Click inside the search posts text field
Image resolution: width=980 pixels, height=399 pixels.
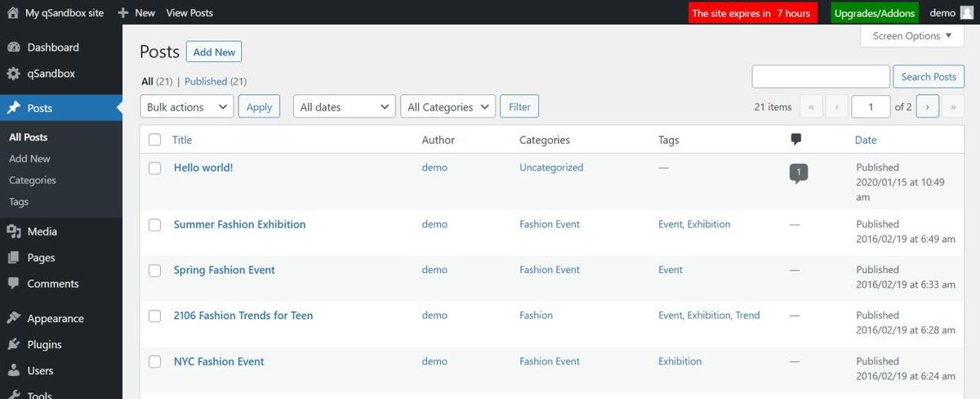(x=821, y=77)
